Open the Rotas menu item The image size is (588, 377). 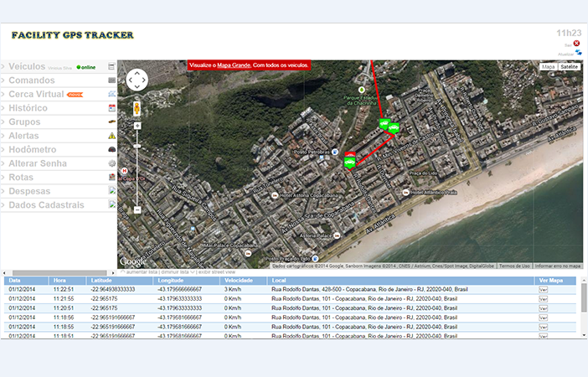[21, 178]
